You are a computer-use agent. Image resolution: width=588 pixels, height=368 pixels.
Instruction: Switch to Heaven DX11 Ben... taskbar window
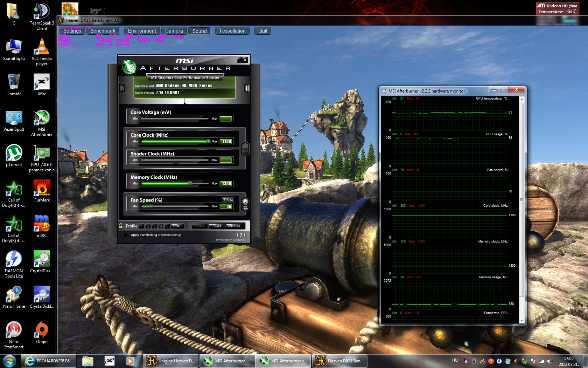pos(340,361)
